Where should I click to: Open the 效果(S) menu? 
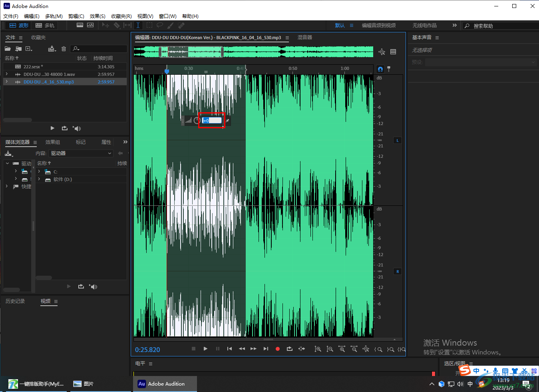click(x=97, y=16)
